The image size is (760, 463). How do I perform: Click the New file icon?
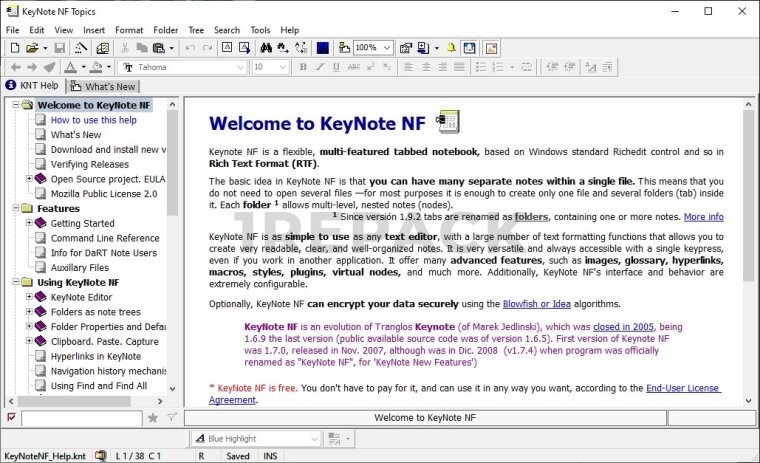point(15,48)
